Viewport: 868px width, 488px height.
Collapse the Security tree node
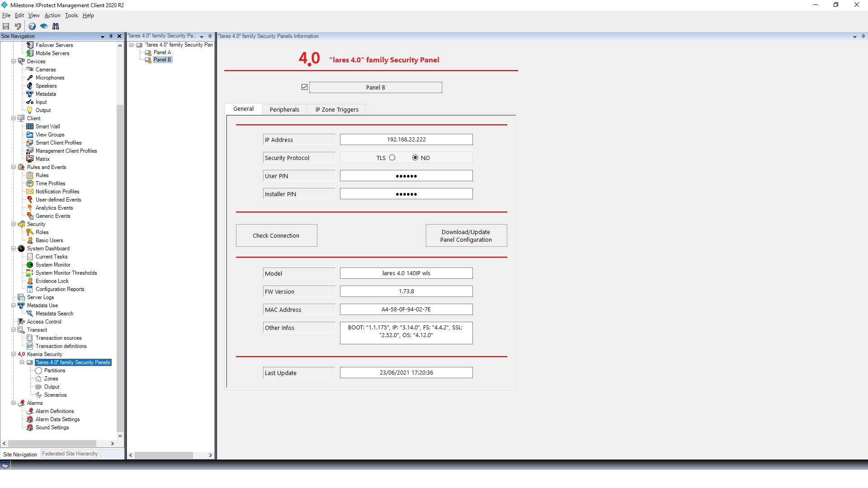[13, 224]
